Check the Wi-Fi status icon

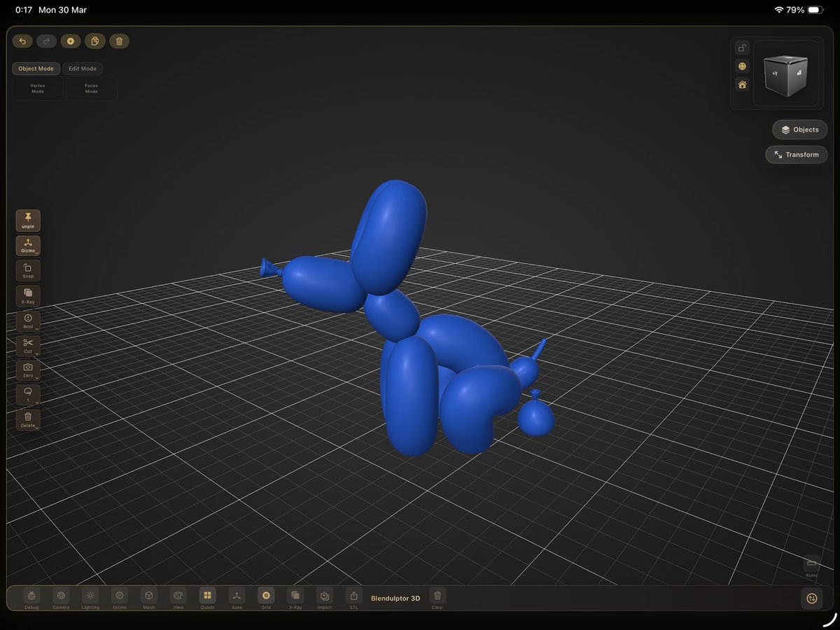778,10
